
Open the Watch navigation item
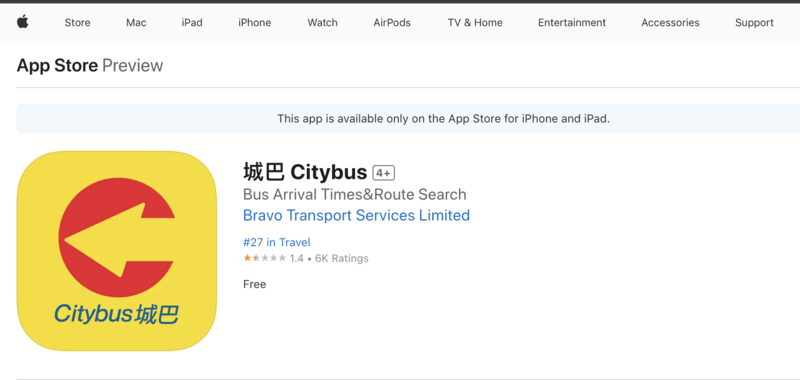tap(322, 22)
